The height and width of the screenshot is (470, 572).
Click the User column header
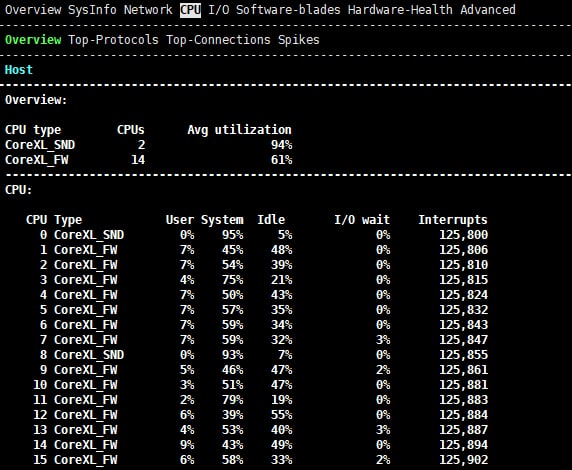tap(179, 220)
